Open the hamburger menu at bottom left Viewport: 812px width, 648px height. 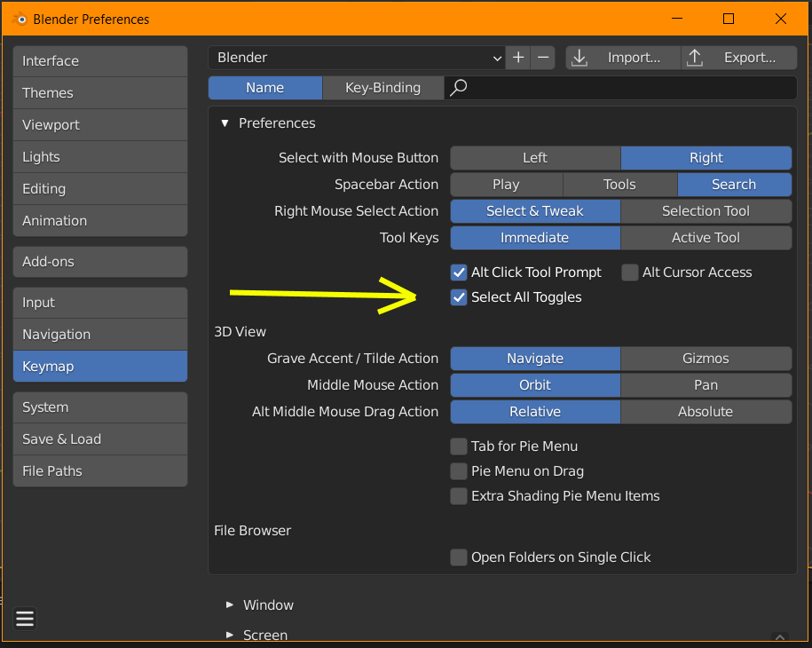point(25,619)
